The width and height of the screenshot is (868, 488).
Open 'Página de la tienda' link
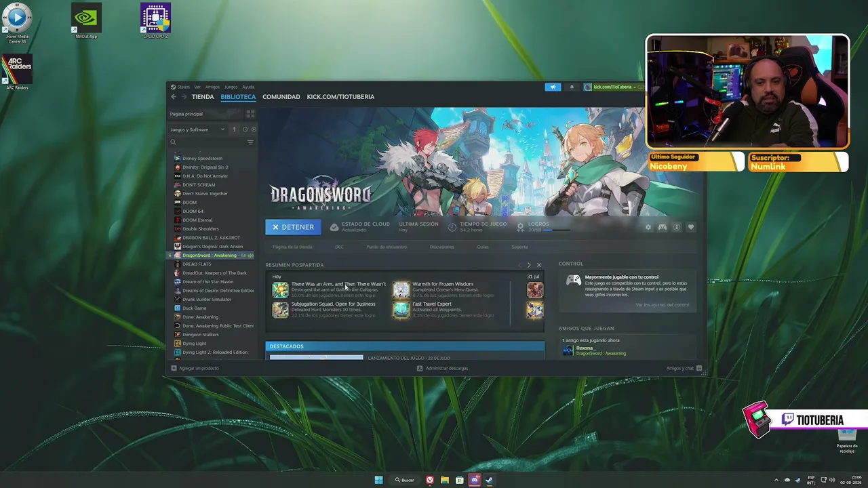(x=292, y=247)
